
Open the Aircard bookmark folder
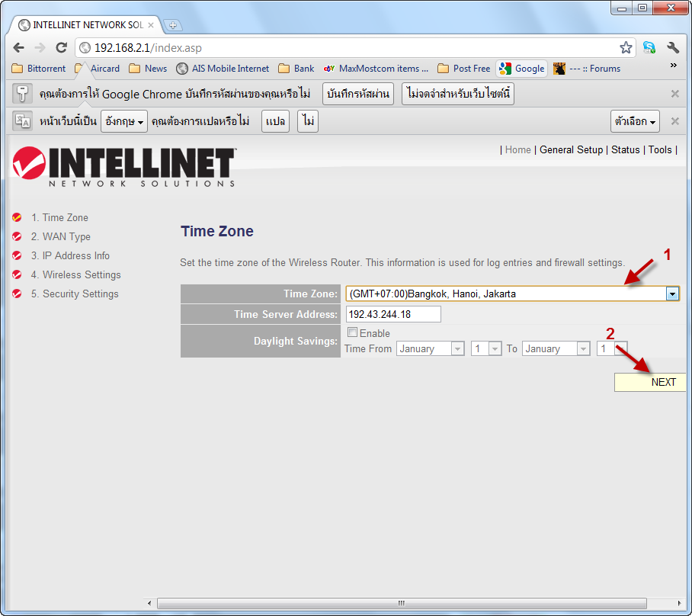(98, 69)
